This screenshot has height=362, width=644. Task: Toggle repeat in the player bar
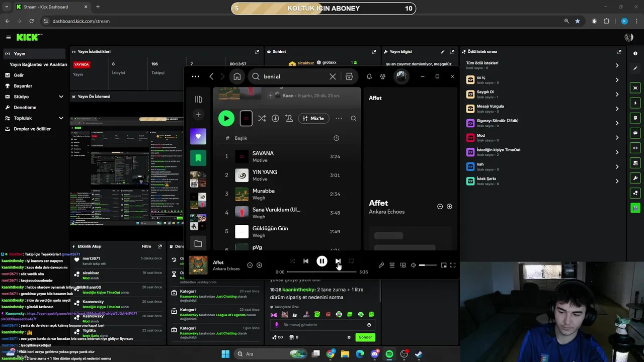tap(352, 261)
